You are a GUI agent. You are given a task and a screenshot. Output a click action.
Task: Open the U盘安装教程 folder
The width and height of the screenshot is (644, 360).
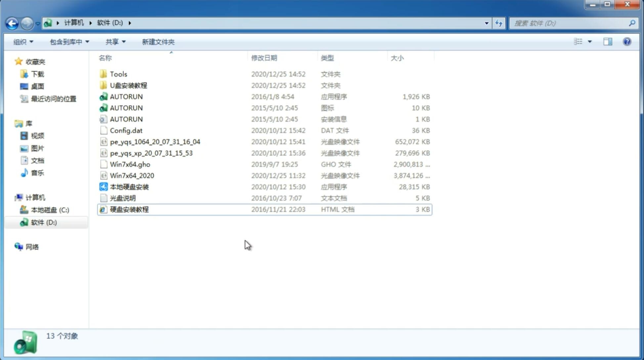(x=128, y=85)
